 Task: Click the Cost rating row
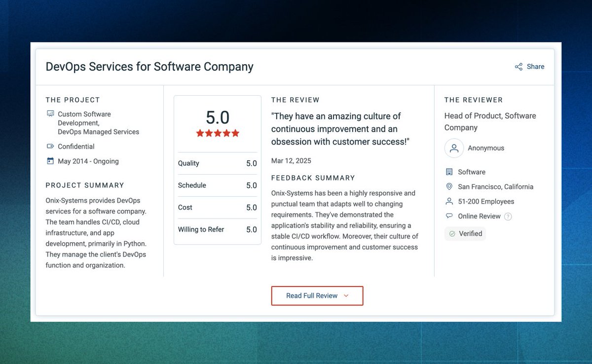click(218, 208)
